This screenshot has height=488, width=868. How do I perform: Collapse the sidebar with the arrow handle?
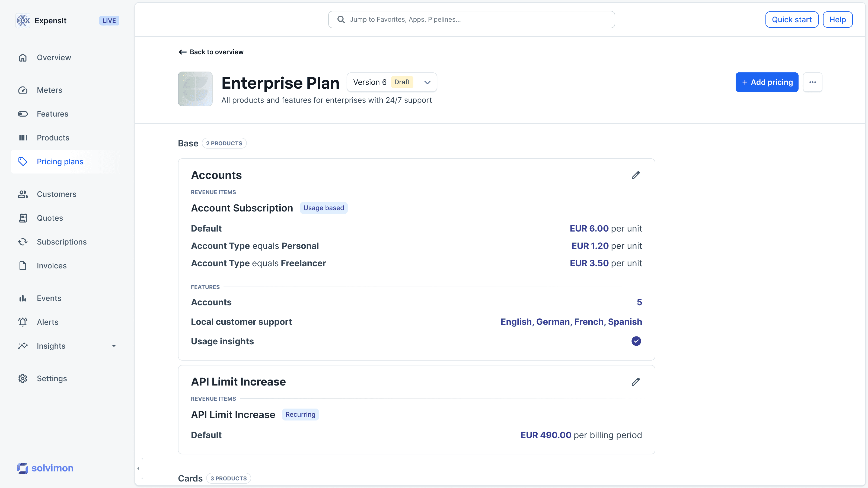(139, 468)
